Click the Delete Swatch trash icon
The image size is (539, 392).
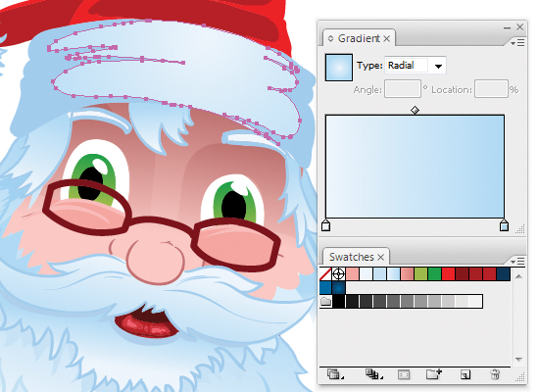tap(495, 374)
